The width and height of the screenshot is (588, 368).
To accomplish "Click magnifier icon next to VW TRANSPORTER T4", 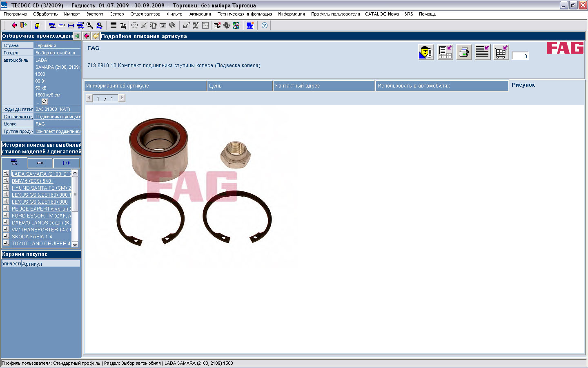I will [6, 229].
